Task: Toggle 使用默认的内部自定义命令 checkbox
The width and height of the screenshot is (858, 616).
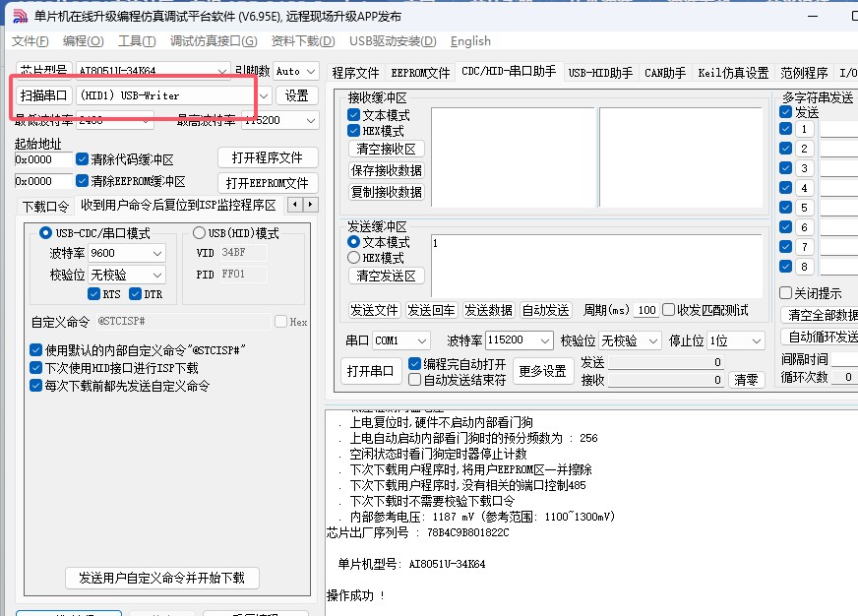Action: (x=35, y=349)
